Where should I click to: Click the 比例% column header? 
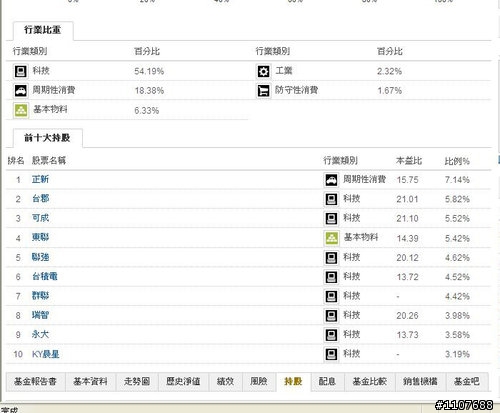pyautogui.click(x=457, y=161)
